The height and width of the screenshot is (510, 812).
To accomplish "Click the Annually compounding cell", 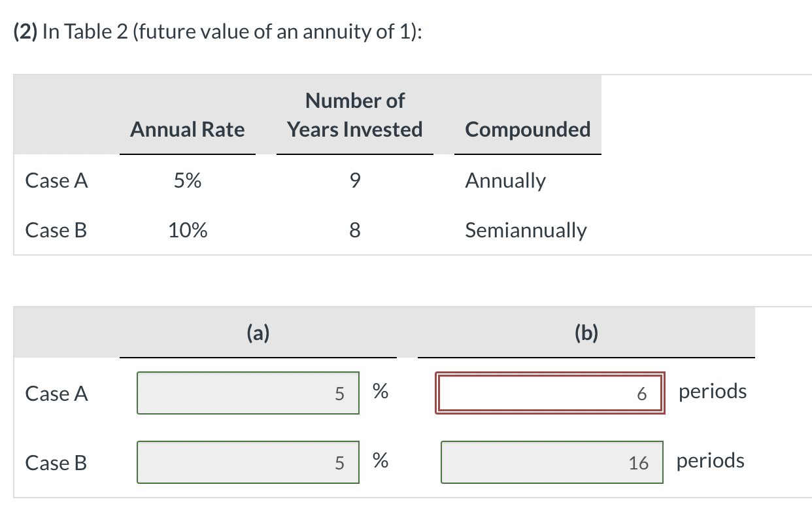I will [x=505, y=180].
